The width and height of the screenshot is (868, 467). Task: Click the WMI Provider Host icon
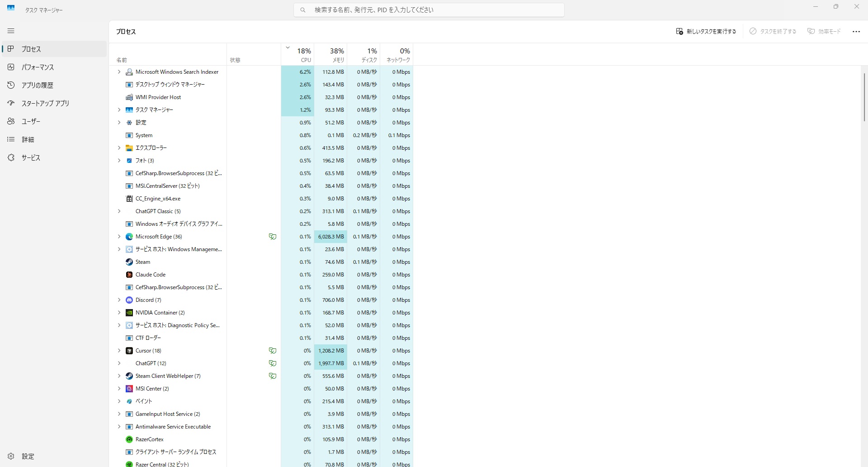(x=129, y=97)
